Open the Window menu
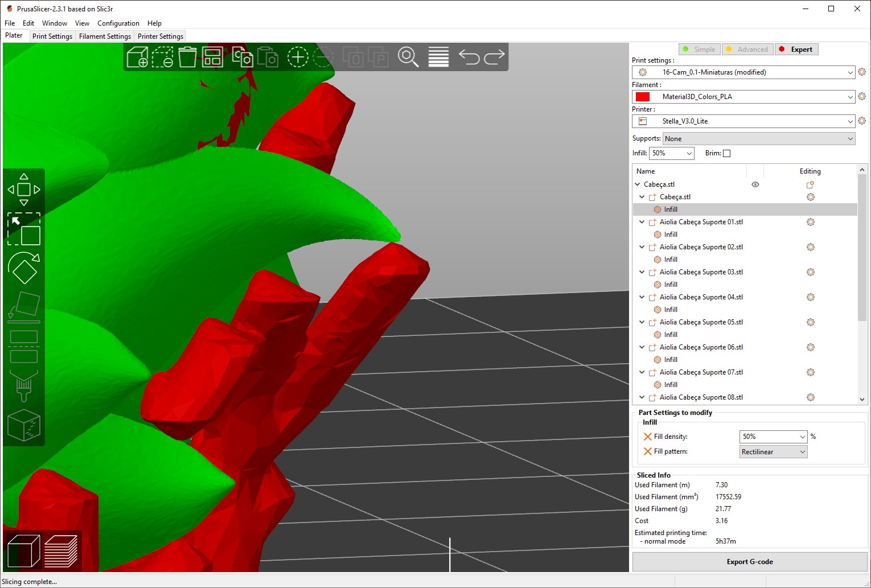 pyautogui.click(x=55, y=23)
